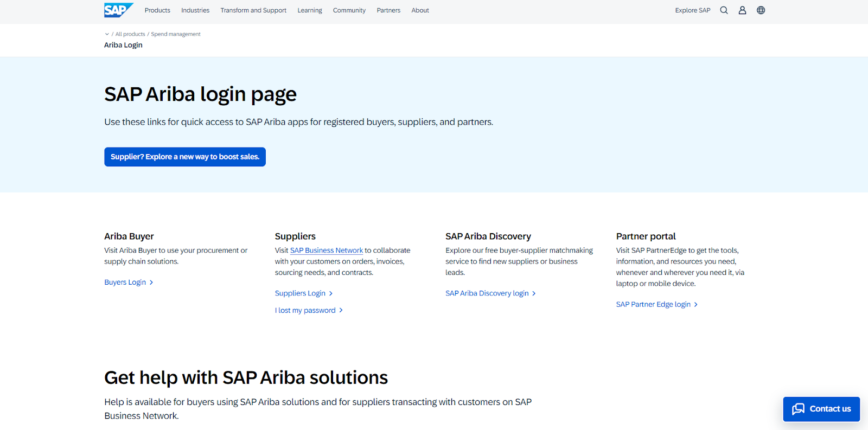Click the SAP logo
Image resolution: width=868 pixels, height=430 pixels.
click(x=119, y=10)
